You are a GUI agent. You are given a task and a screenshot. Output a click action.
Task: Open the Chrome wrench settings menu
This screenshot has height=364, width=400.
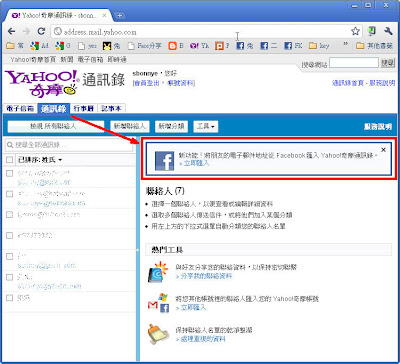coord(388,31)
